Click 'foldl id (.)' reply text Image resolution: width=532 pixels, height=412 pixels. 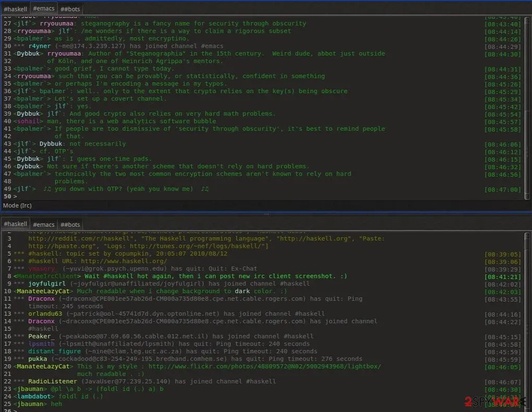[x=81, y=396]
